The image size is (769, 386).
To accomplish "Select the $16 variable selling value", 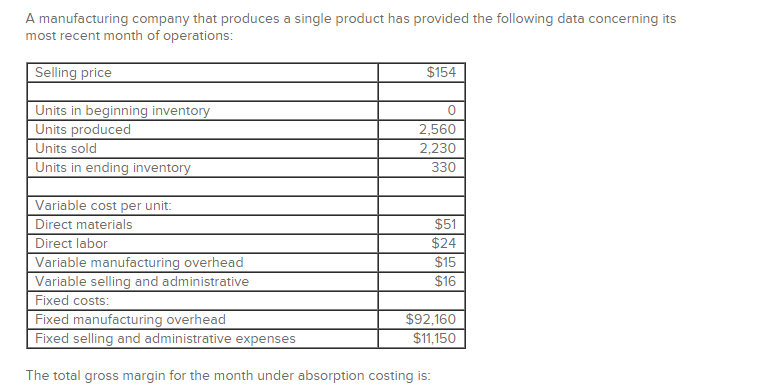I will click(x=445, y=282).
